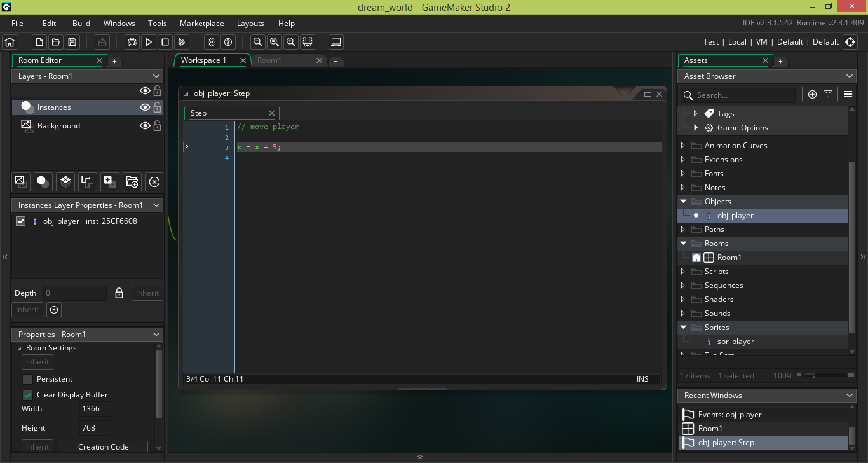Open the Start Page home icon
868x463 pixels.
click(x=10, y=42)
